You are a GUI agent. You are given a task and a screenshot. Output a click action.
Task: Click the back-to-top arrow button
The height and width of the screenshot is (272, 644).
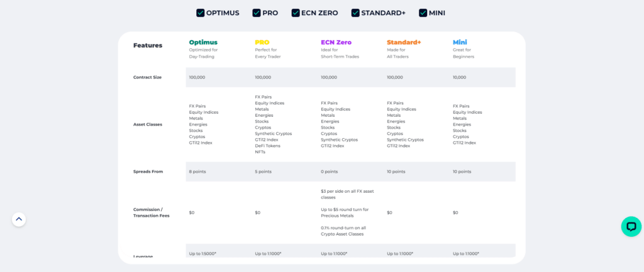pyautogui.click(x=19, y=219)
